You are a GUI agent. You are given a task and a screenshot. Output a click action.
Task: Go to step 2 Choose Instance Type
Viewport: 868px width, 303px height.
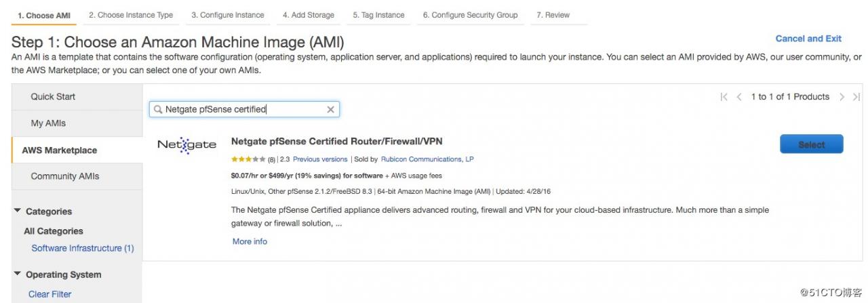[x=131, y=15]
